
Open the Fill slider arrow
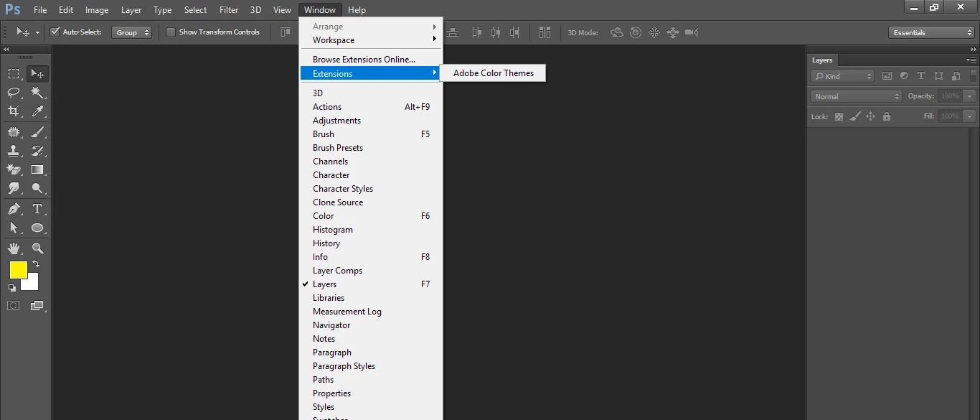point(970,116)
